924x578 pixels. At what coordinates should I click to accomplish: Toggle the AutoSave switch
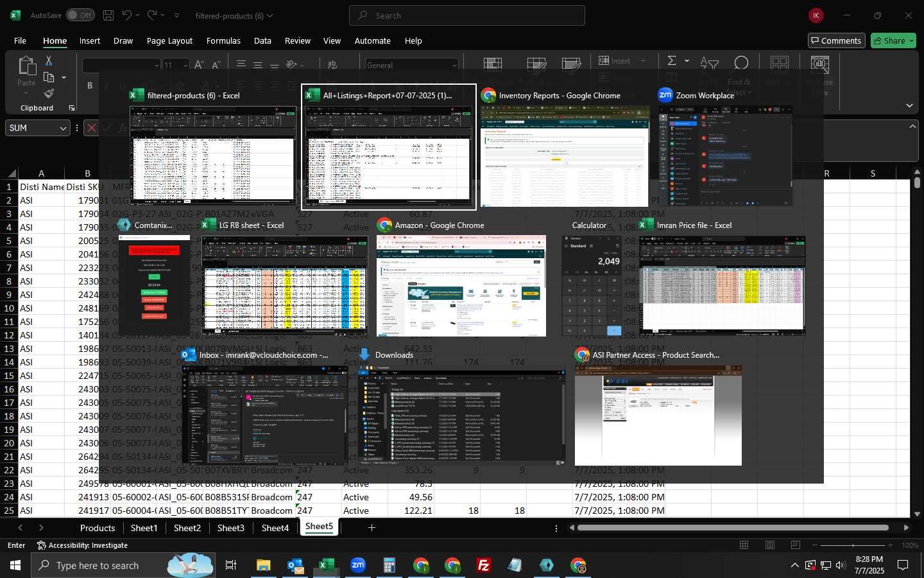click(x=80, y=15)
